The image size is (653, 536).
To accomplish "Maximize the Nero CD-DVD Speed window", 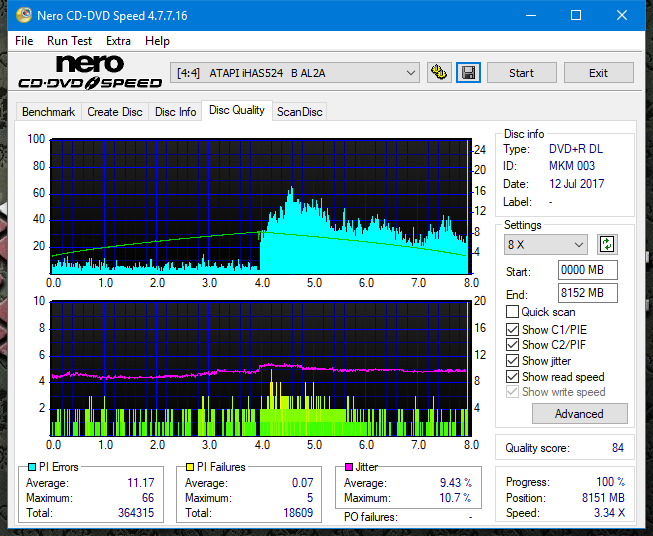I will 576,15.
